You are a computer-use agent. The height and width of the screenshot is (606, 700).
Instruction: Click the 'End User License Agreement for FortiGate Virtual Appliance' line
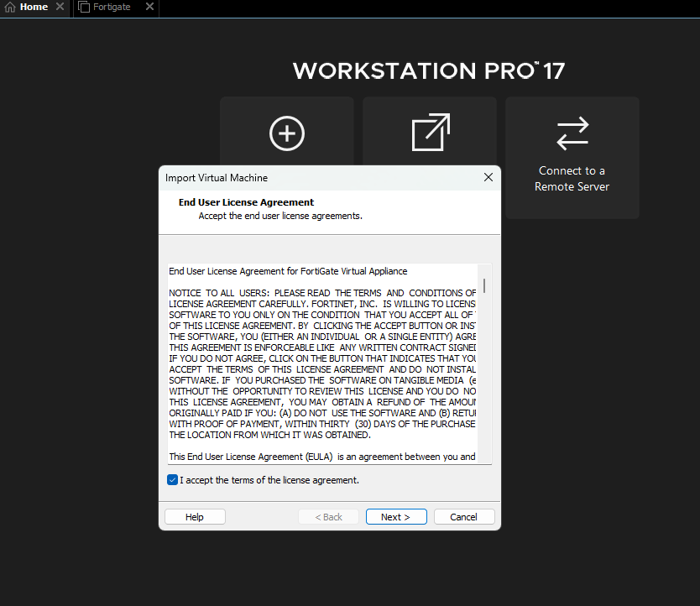(x=288, y=271)
